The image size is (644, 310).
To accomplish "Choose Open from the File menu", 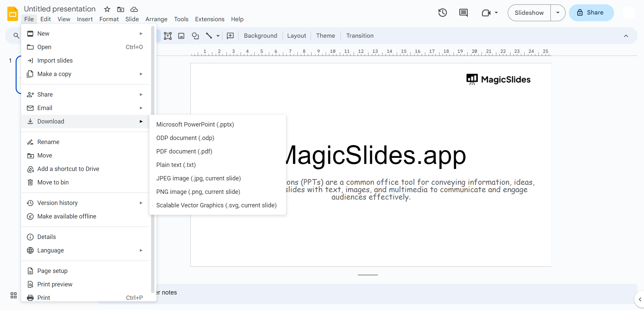I will (85, 47).
